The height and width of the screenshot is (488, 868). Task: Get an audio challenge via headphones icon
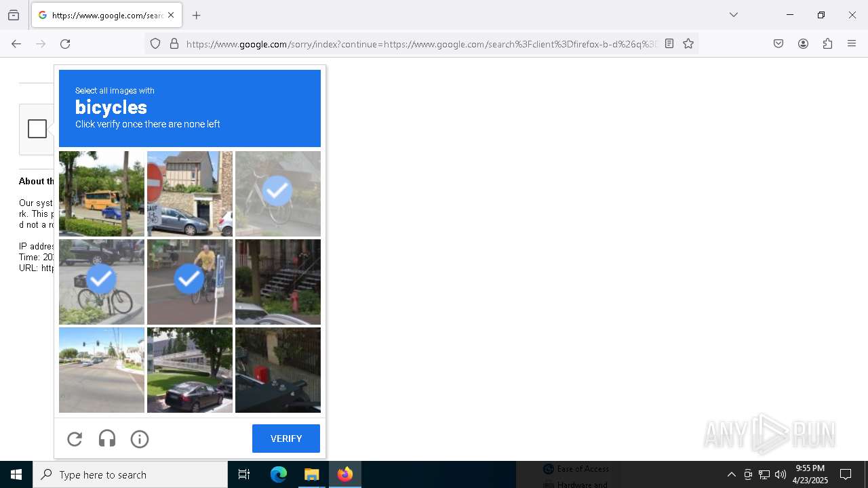pos(107,439)
